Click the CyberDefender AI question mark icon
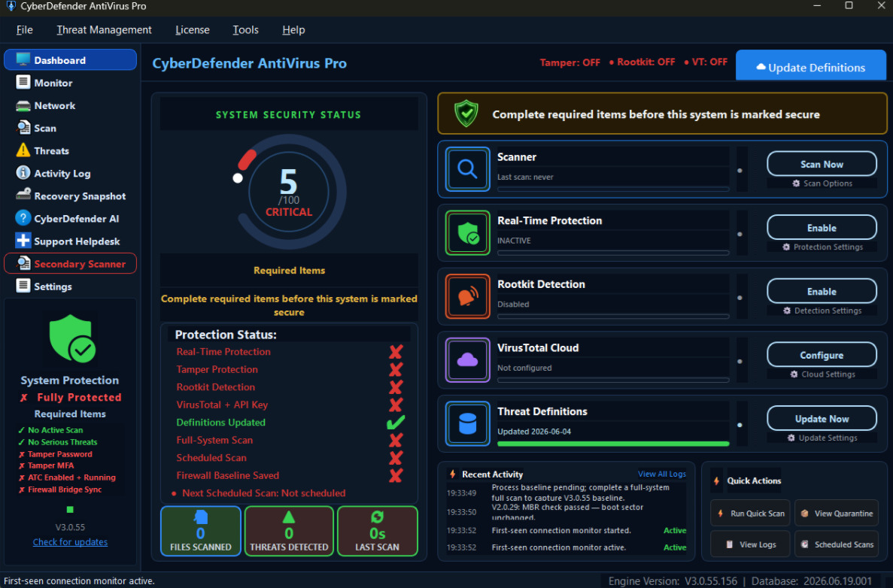 23,218
